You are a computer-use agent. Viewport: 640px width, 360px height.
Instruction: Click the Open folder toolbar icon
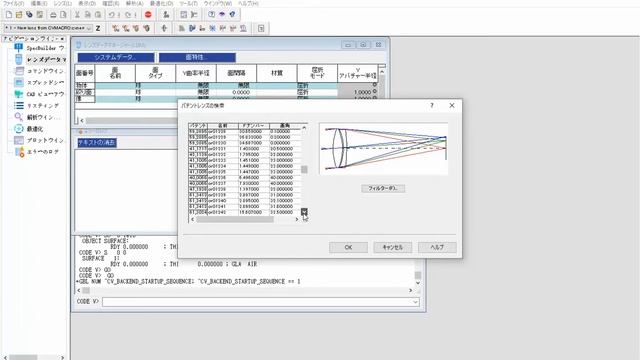coord(19,15)
